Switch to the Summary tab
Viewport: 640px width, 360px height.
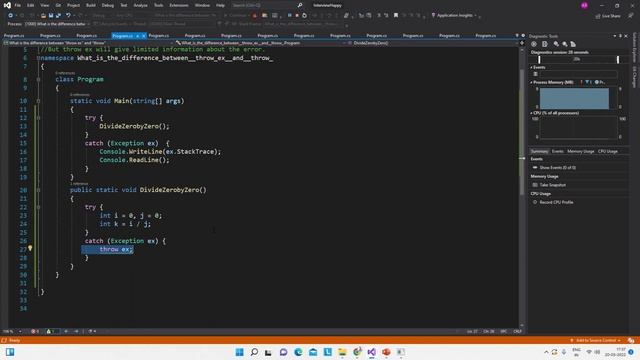(539, 151)
